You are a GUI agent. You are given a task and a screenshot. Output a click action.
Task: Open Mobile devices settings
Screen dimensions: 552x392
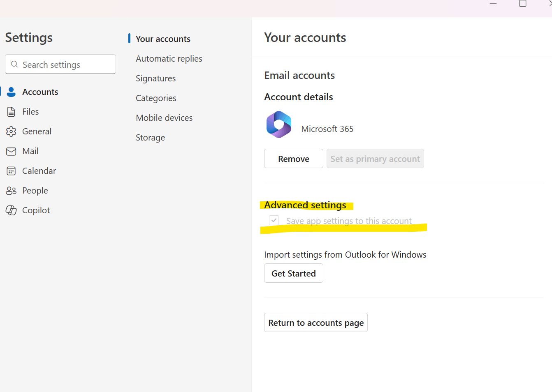click(164, 118)
